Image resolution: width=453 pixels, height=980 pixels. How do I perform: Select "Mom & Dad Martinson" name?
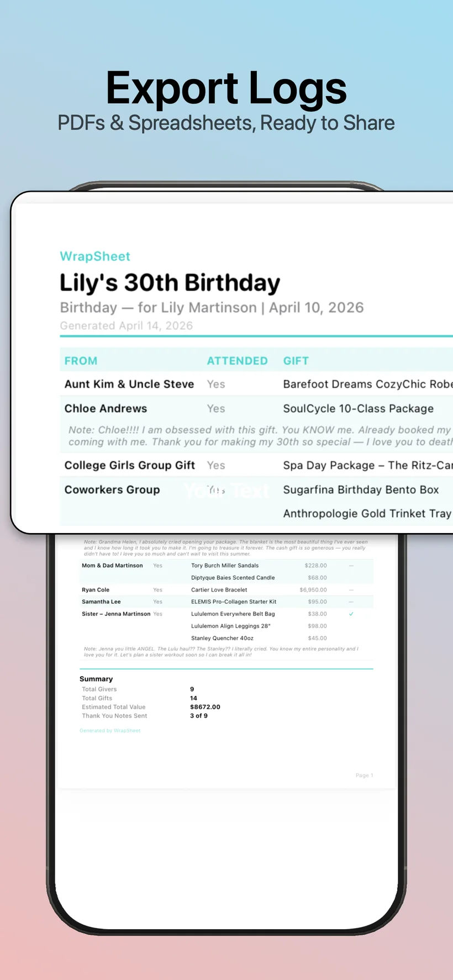(x=112, y=566)
